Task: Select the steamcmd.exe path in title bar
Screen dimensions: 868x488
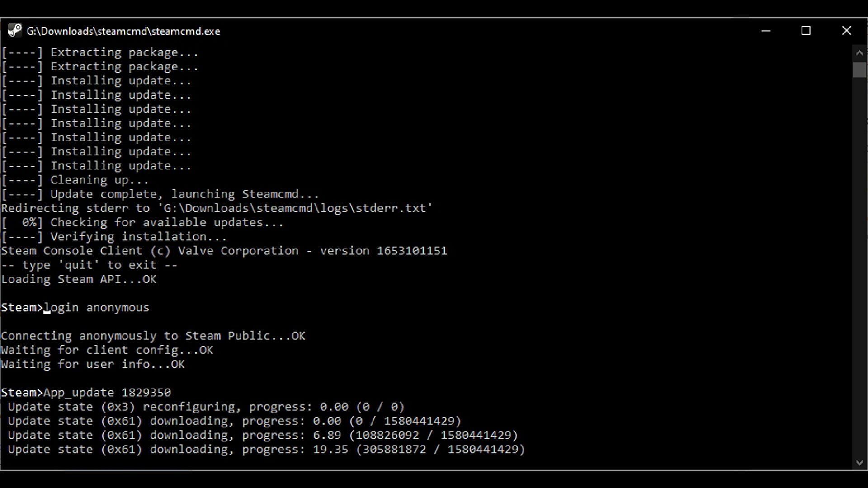Action: (123, 31)
